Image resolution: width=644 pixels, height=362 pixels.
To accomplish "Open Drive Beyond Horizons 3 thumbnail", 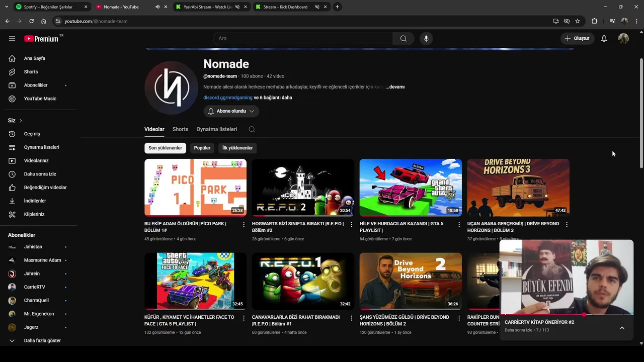I will [518, 188].
